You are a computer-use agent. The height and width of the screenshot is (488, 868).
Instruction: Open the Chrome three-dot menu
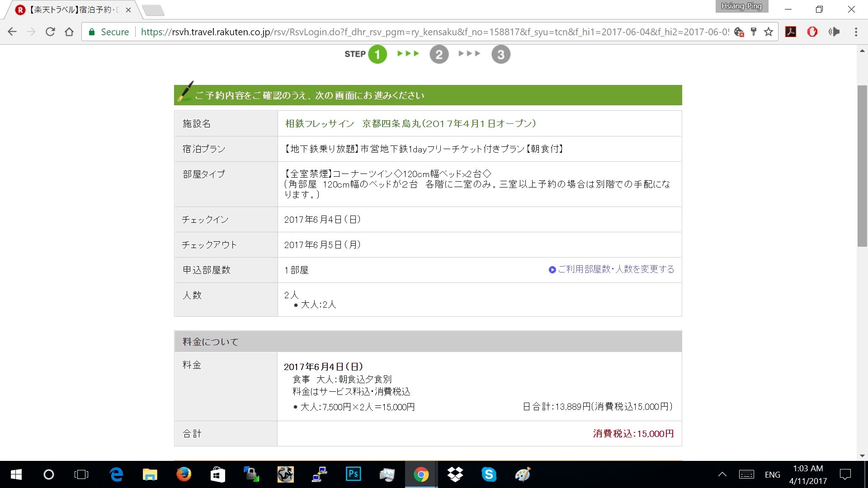point(856,32)
